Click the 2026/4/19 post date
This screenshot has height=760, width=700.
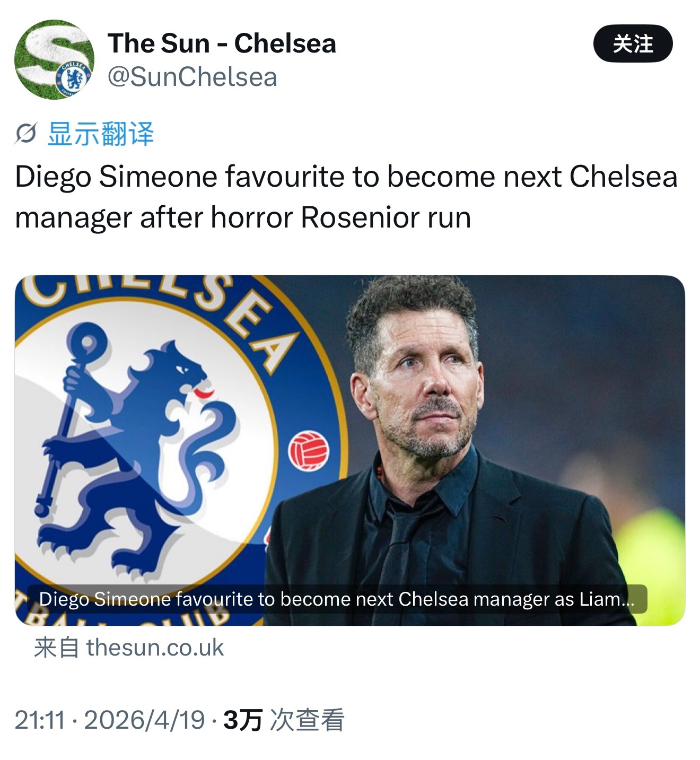click(x=144, y=720)
